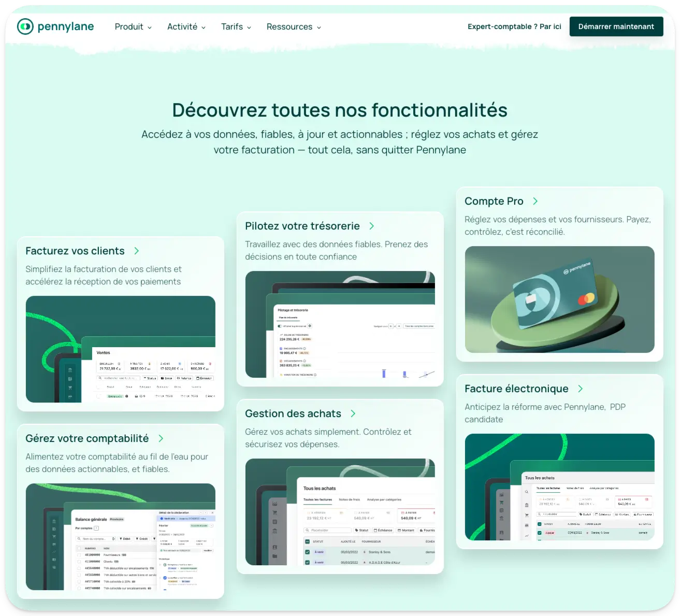Viewport: 680px width, 616px height.
Task: Open the Facture électronique heading link
Action: [516, 389]
